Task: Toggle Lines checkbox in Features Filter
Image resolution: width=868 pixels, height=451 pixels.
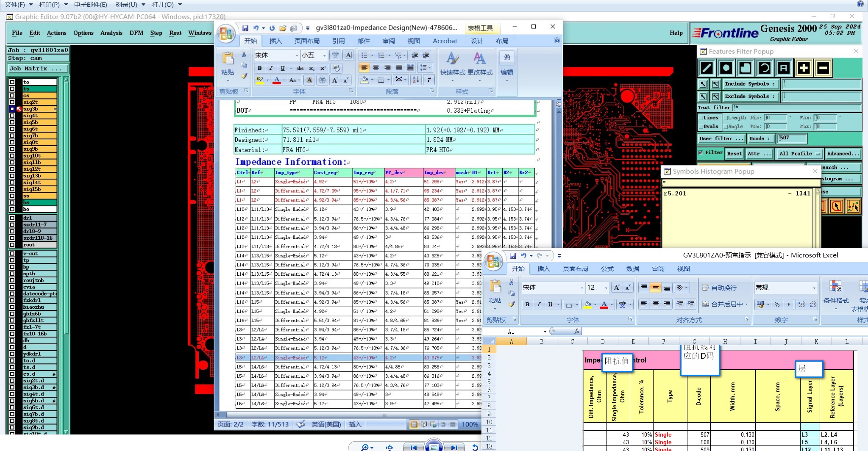Action: [x=701, y=118]
